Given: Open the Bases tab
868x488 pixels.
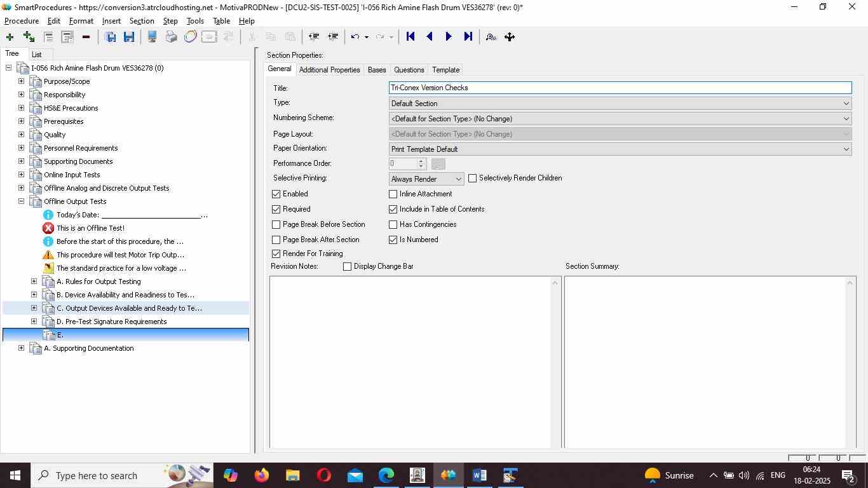Looking at the screenshot, I should coord(377,70).
